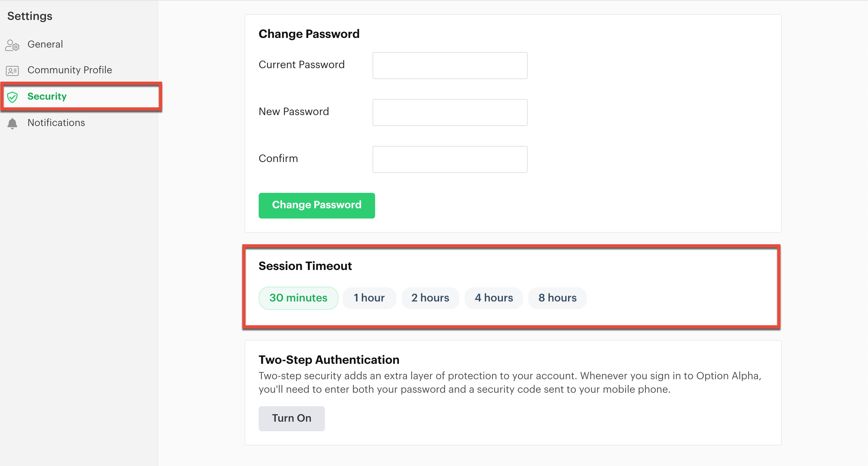
Task: Select 30 minutes session timeout
Action: click(298, 298)
